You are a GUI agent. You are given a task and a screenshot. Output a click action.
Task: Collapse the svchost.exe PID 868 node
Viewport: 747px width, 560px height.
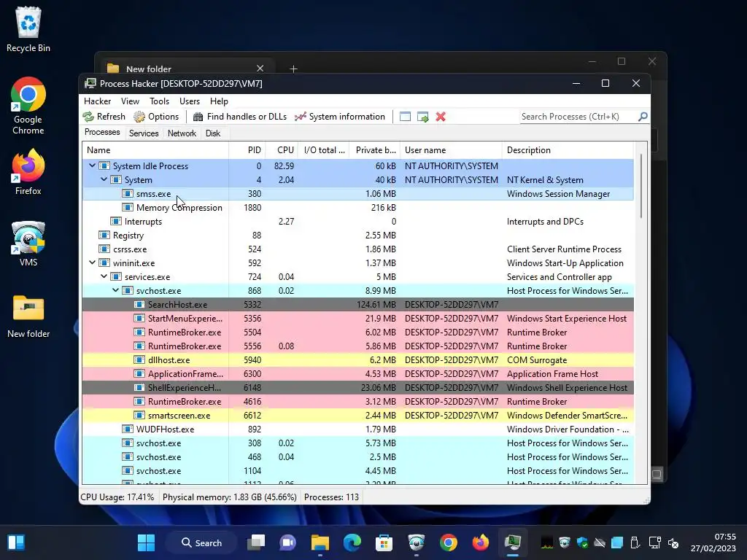[x=115, y=290]
